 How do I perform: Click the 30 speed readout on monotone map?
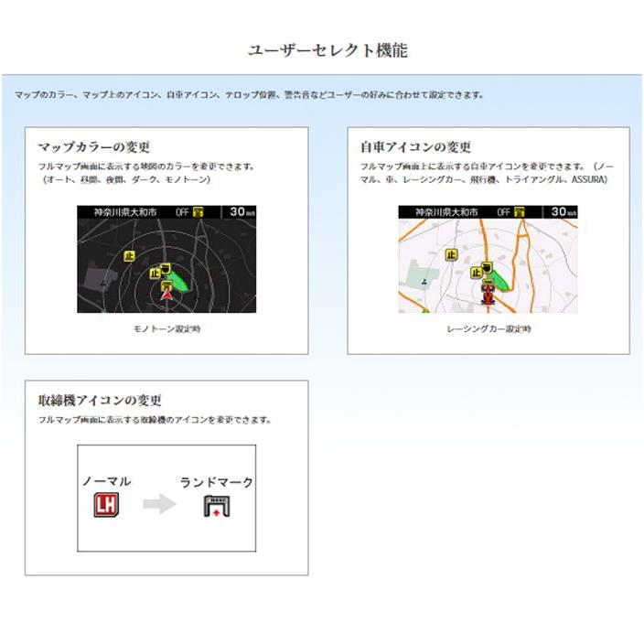(238, 211)
